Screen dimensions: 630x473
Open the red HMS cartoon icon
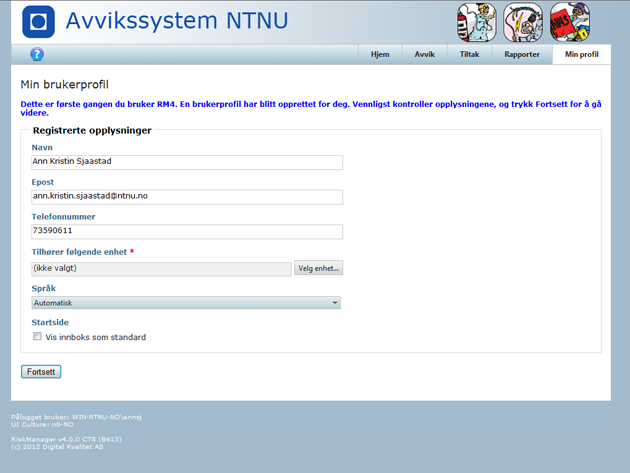point(570,23)
